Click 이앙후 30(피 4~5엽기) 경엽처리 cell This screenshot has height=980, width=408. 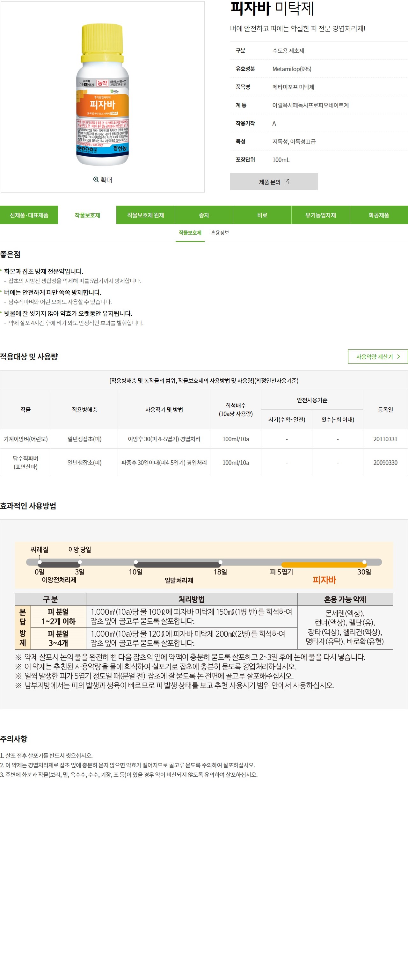point(164,439)
